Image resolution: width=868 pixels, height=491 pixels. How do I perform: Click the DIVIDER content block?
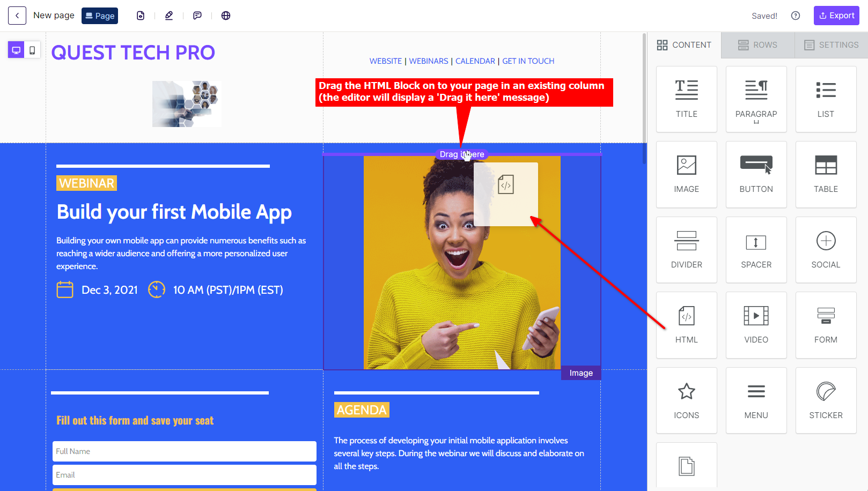coord(686,250)
